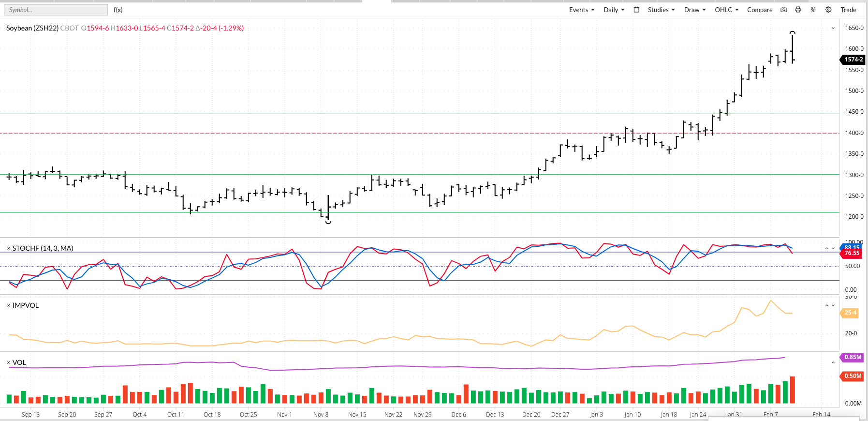The width and height of the screenshot is (868, 421).
Task: Remove the VOL study with its X
Action: point(9,362)
